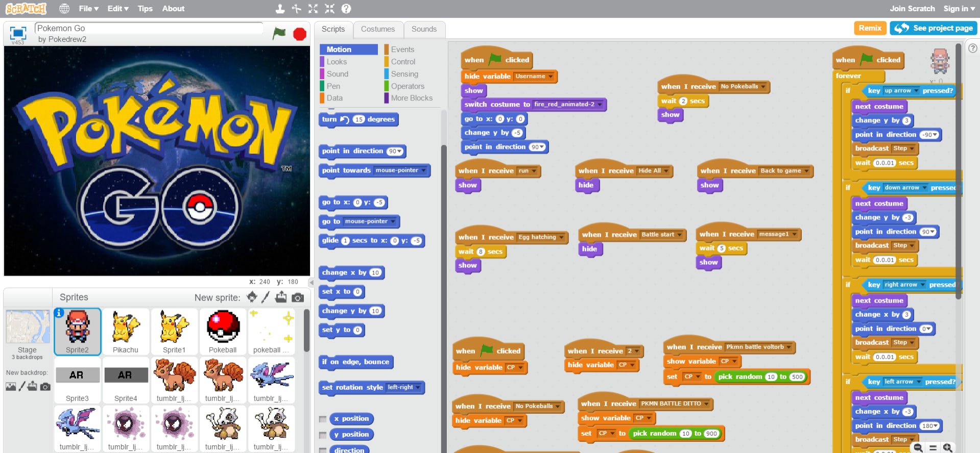Select the Pokeball sprite thumbnail

point(223,331)
